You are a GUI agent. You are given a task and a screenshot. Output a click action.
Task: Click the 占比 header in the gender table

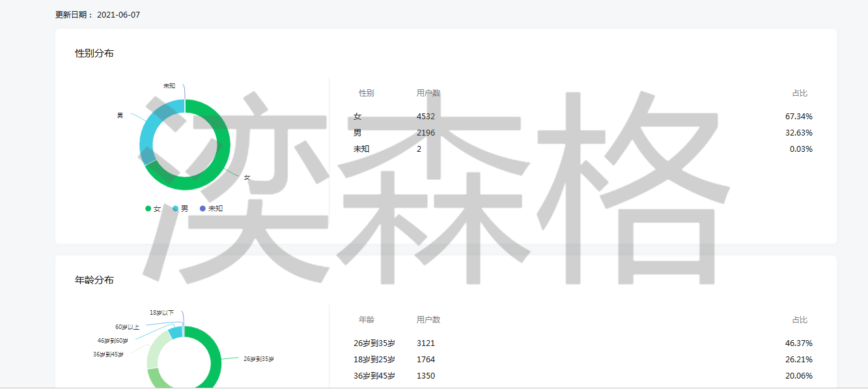[x=800, y=93]
